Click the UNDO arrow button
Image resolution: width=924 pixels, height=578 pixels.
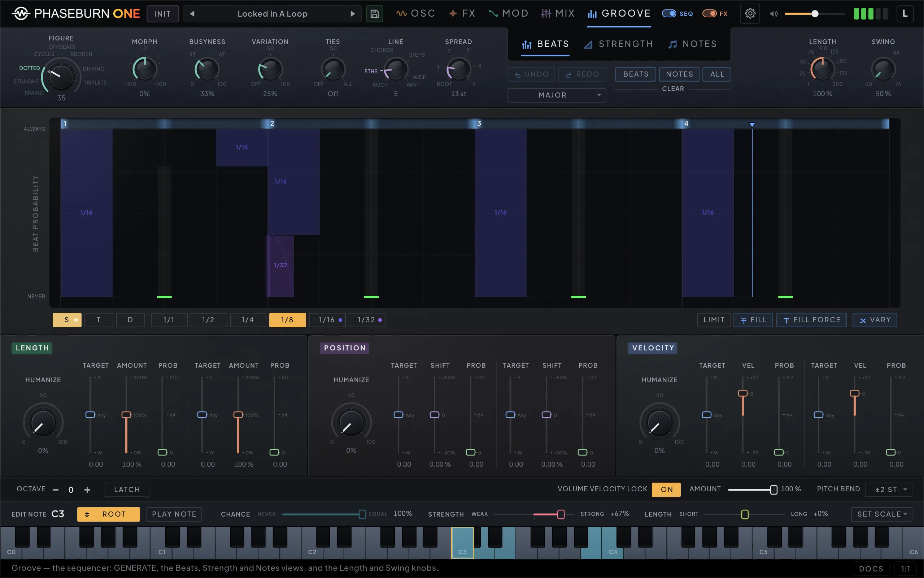(531, 74)
